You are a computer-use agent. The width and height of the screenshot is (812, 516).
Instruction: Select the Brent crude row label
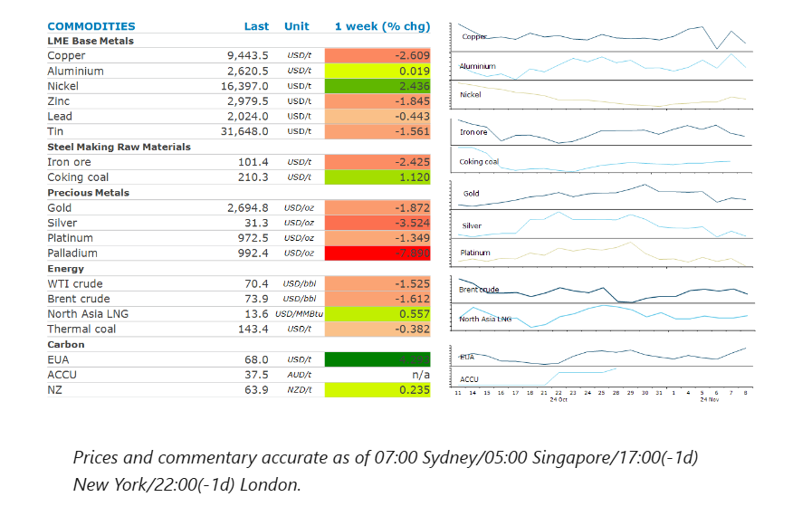(x=79, y=299)
